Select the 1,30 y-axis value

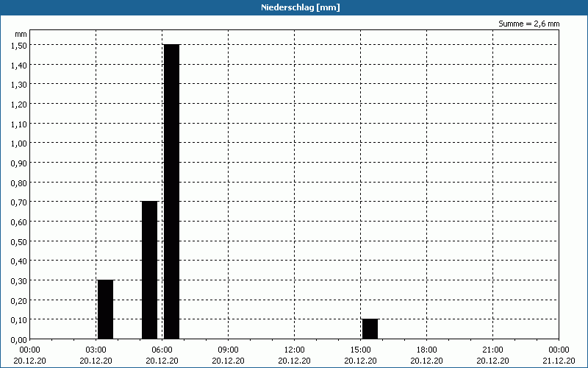[x=20, y=85]
